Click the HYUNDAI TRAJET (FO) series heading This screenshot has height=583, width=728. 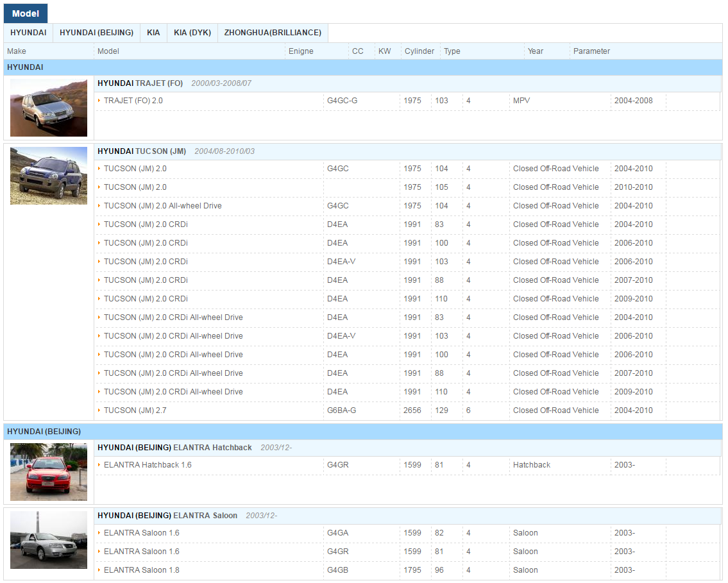click(140, 83)
